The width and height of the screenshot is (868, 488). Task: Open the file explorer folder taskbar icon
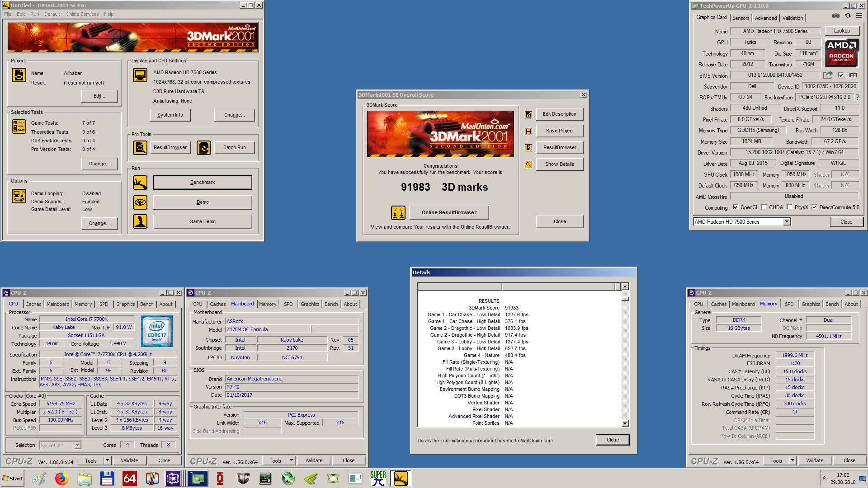[85, 478]
